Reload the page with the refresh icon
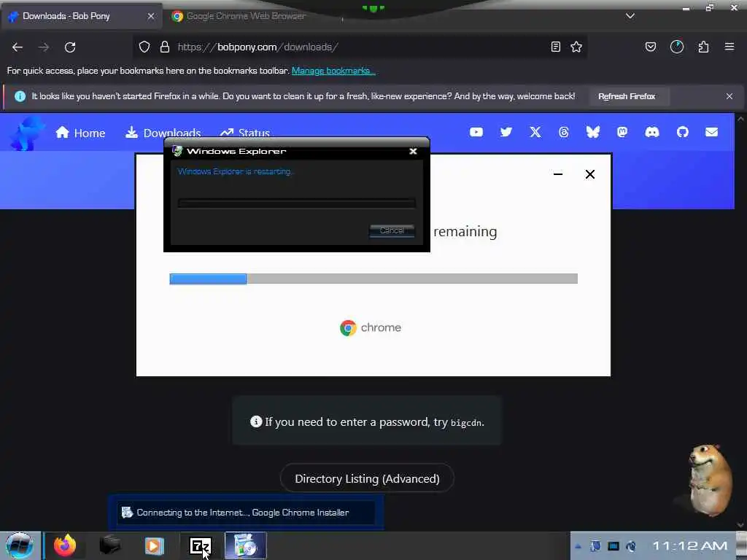The height and width of the screenshot is (560, 747). click(70, 47)
